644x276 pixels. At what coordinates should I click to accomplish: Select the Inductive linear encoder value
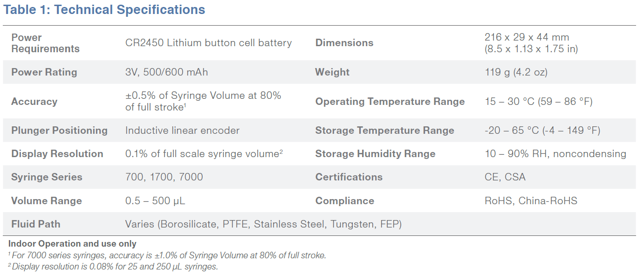pyautogui.click(x=182, y=131)
